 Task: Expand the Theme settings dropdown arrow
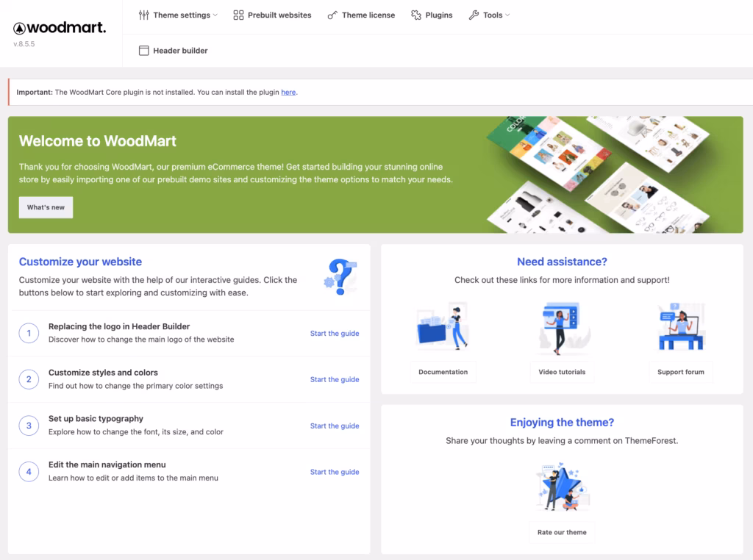tap(215, 15)
